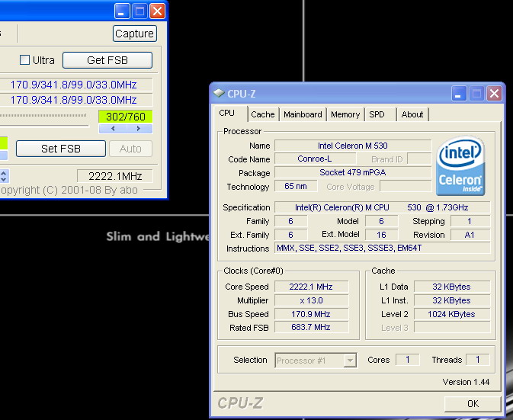The image size is (513, 420).
Task: Close the SetFSB window
Action: click(157, 11)
